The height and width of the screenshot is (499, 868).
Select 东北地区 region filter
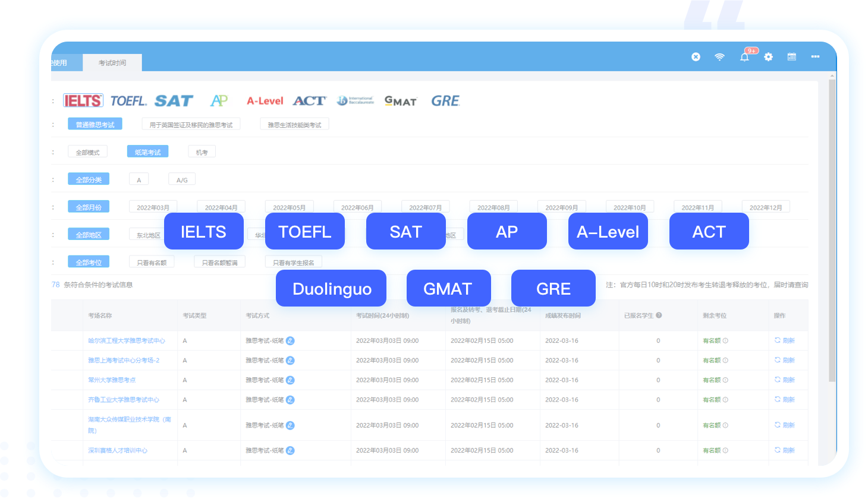147,235
